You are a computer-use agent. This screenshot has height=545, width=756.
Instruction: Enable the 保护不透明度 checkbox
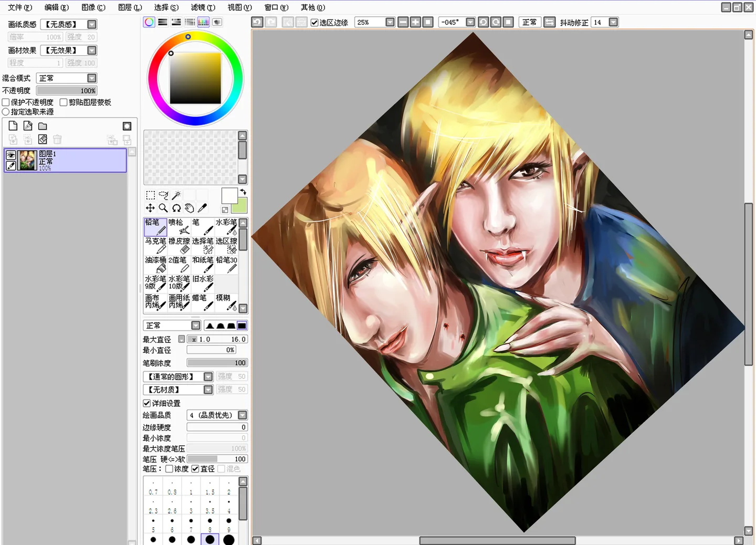click(x=6, y=102)
